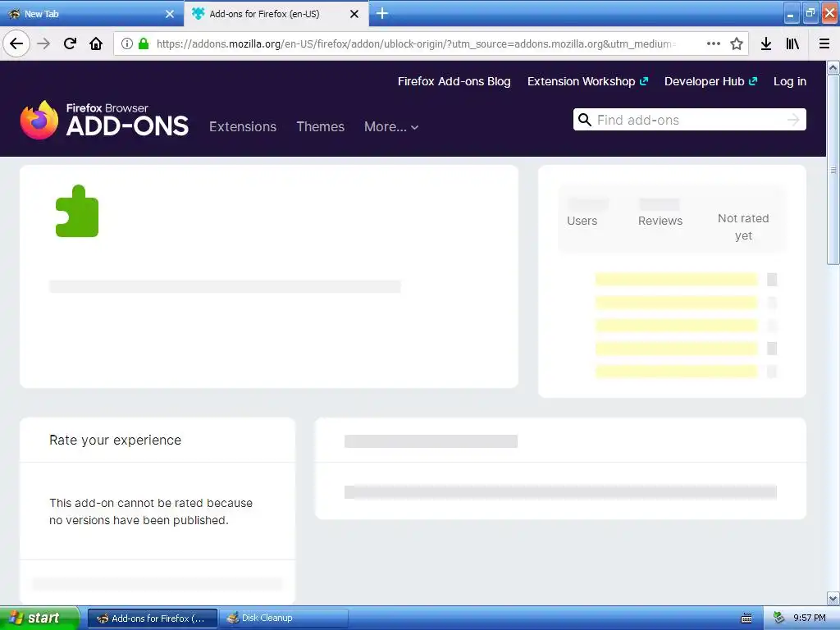The height and width of the screenshot is (630, 840).
Task: Click the page scrollbar up arrow
Action: 833,67
